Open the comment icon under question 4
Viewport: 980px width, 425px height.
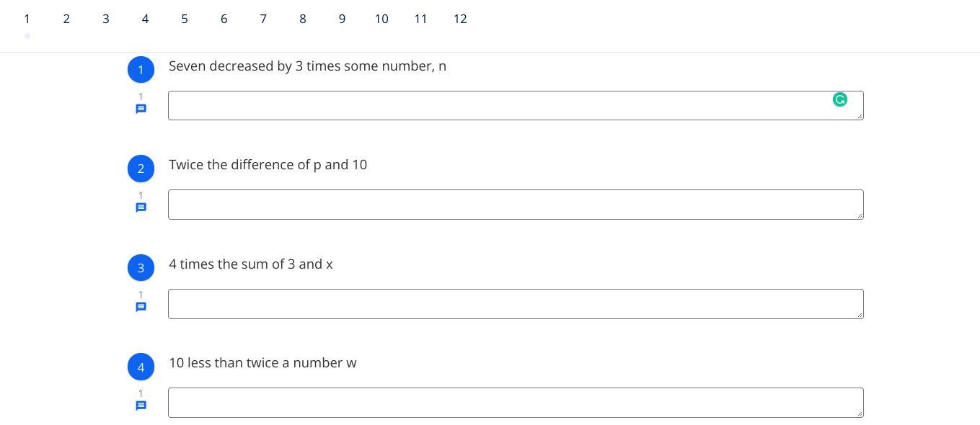(141, 406)
